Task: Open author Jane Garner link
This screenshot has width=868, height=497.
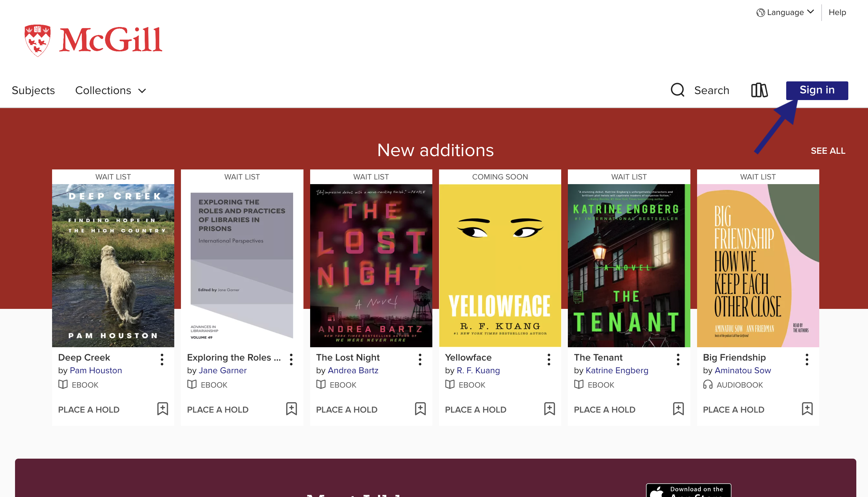Action: coord(223,370)
